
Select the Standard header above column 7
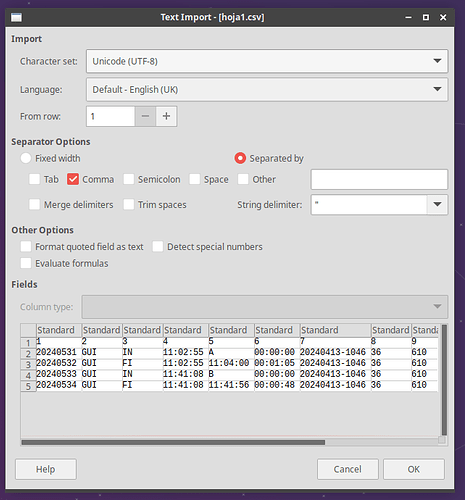pos(335,330)
